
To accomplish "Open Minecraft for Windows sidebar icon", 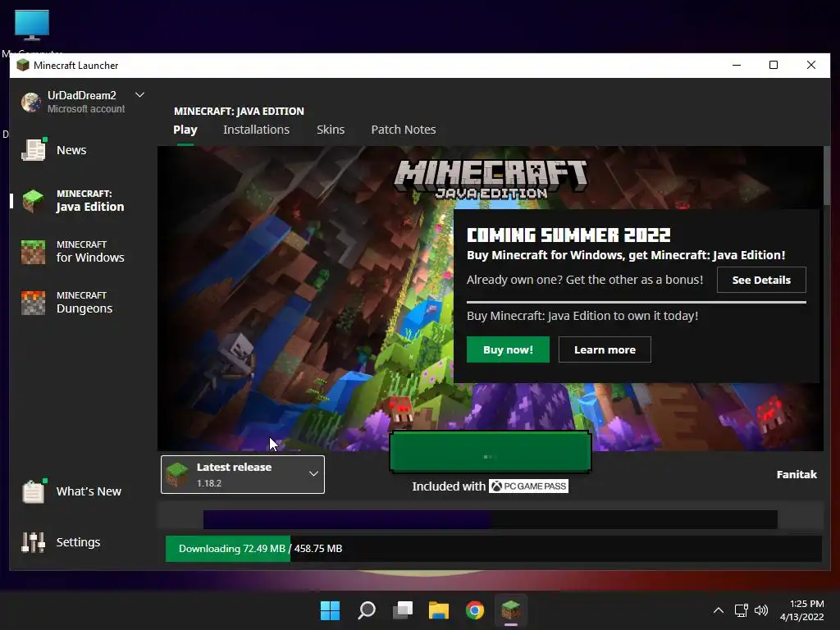I will click(33, 252).
